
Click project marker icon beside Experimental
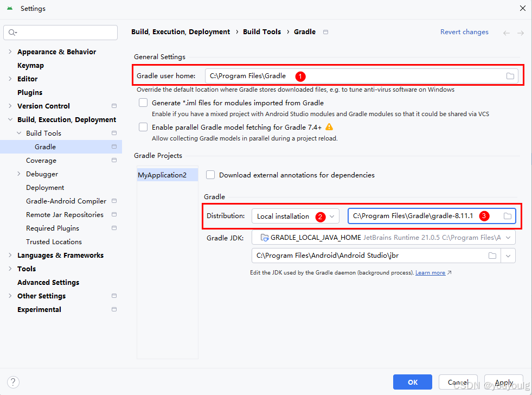114,309
